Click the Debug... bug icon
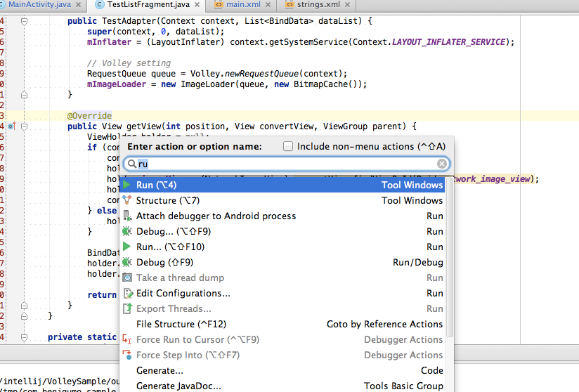 126,231
